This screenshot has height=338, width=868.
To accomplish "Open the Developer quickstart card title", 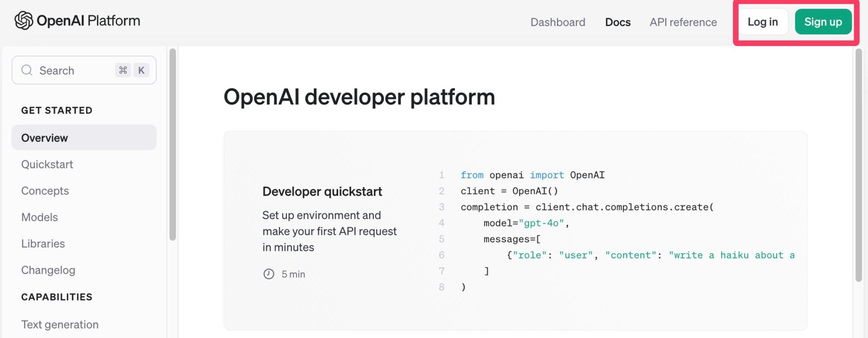I will pyautogui.click(x=322, y=192).
